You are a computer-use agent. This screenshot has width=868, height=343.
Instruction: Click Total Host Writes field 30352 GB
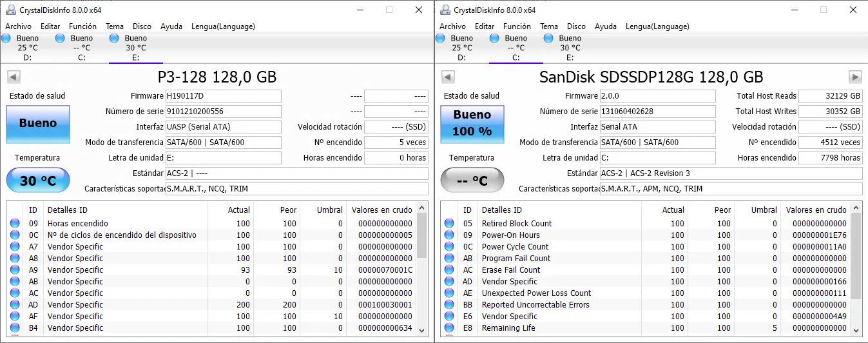[x=830, y=112]
